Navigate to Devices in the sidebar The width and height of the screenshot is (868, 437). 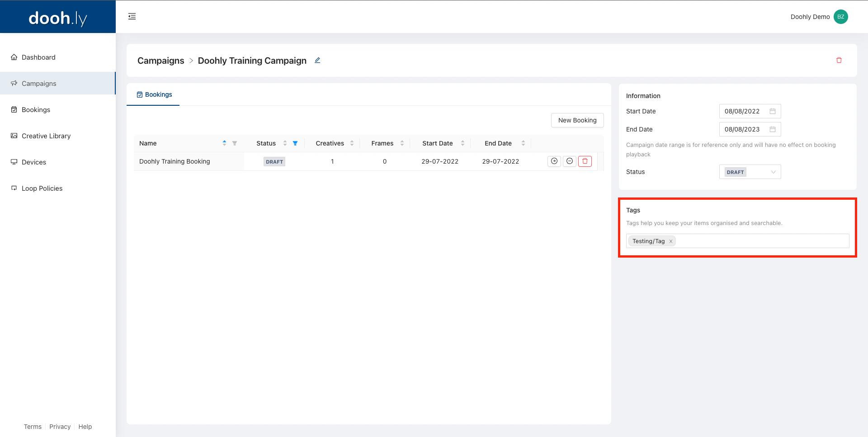coord(58,162)
